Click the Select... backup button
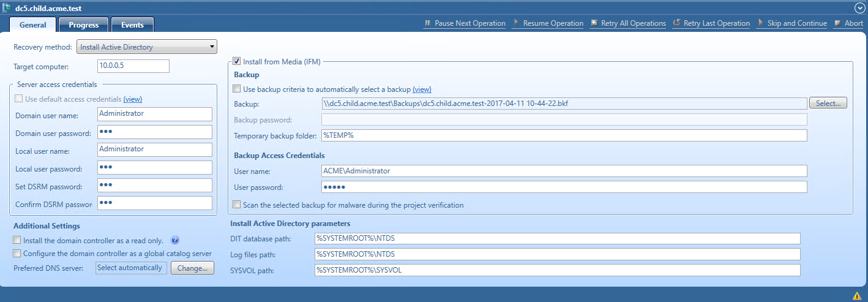Image resolution: width=868 pixels, height=302 pixels. coord(828,103)
